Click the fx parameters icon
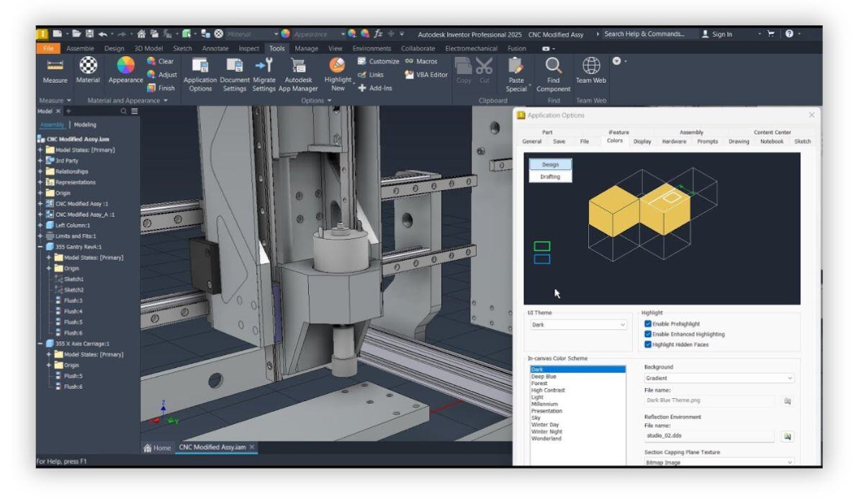The height and width of the screenshot is (504, 864). pos(378,34)
